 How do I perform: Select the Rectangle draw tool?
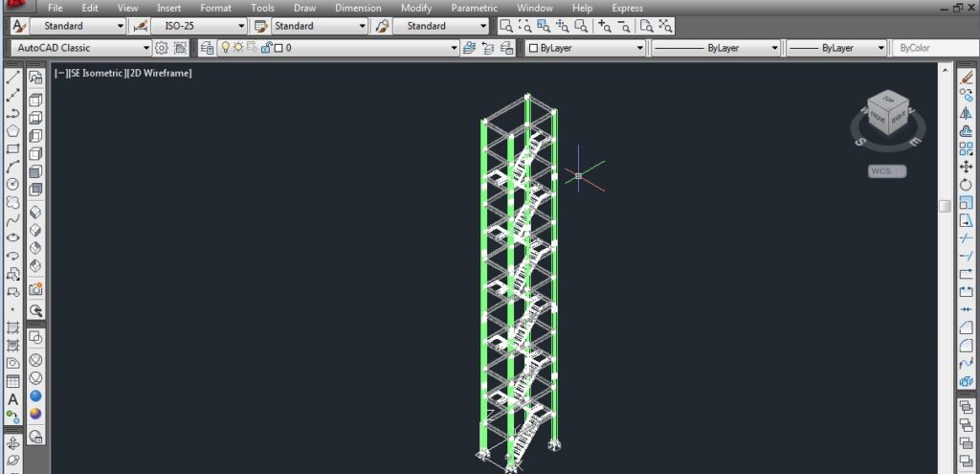[13, 149]
